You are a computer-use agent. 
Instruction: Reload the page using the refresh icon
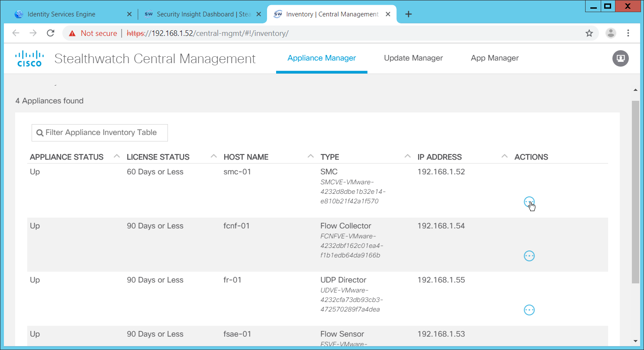(51, 33)
